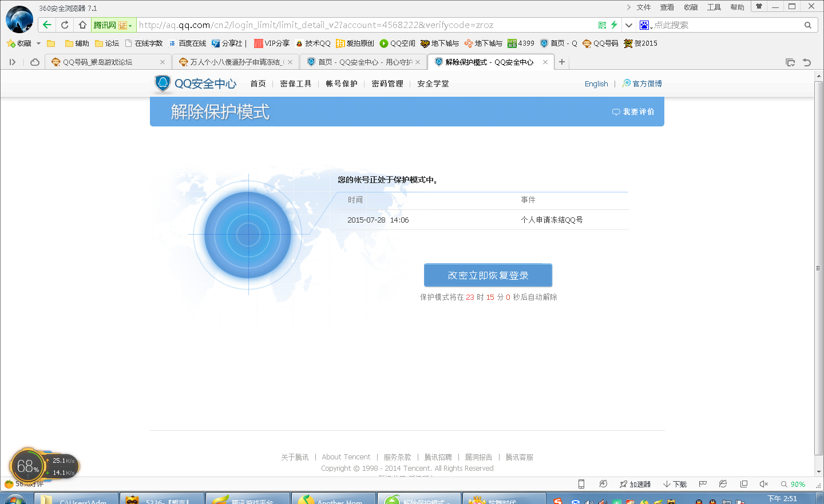
Task: Open the 贺2015 bookmark
Action: 640,43
